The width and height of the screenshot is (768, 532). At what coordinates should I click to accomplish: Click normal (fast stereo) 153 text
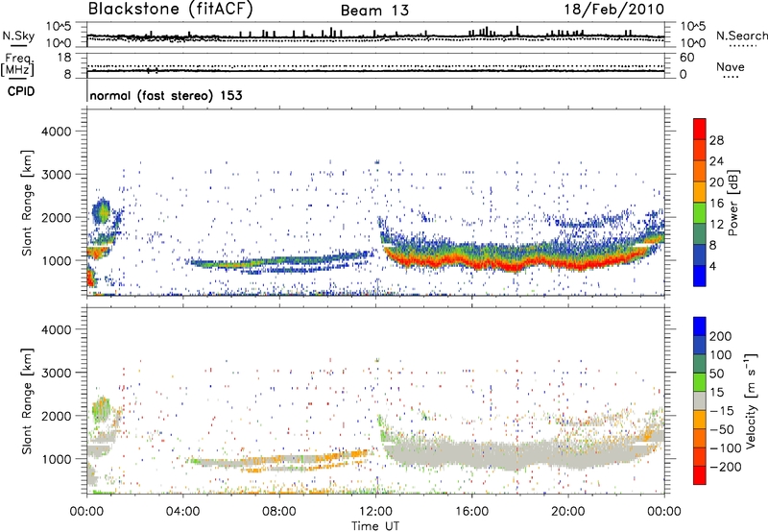coord(166,95)
